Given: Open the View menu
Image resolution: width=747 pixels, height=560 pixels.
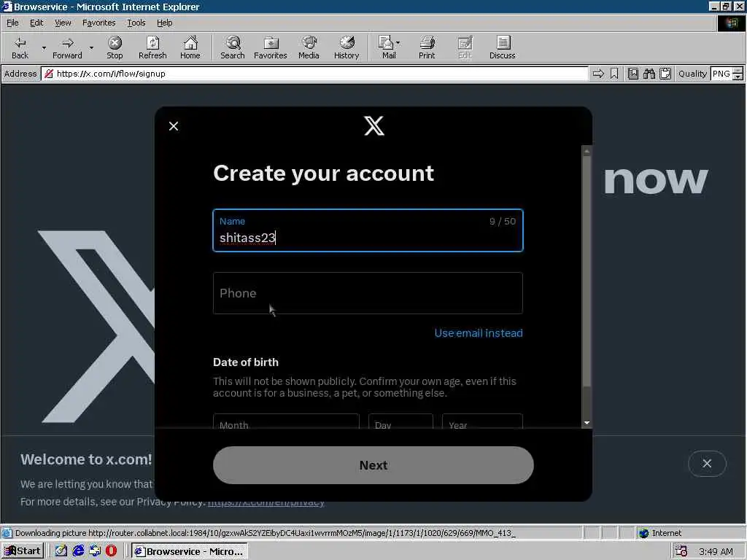Looking at the screenshot, I should (63, 23).
